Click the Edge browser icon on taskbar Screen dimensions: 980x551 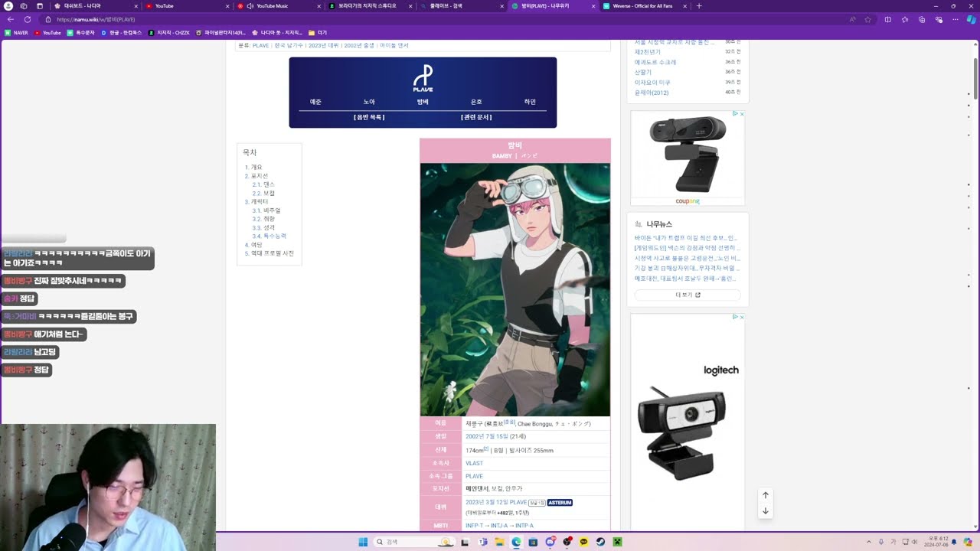[516, 542]
